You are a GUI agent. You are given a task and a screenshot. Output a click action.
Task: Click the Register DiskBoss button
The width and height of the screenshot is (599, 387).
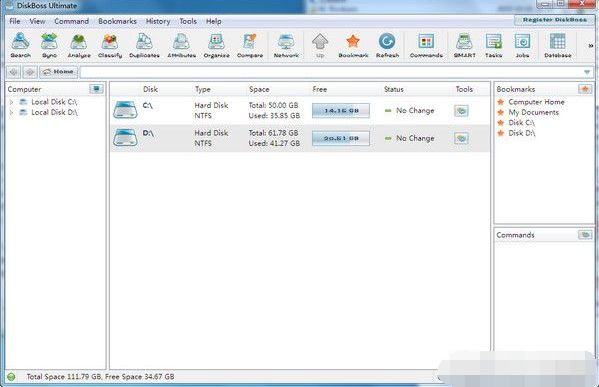tap(554, 19)
